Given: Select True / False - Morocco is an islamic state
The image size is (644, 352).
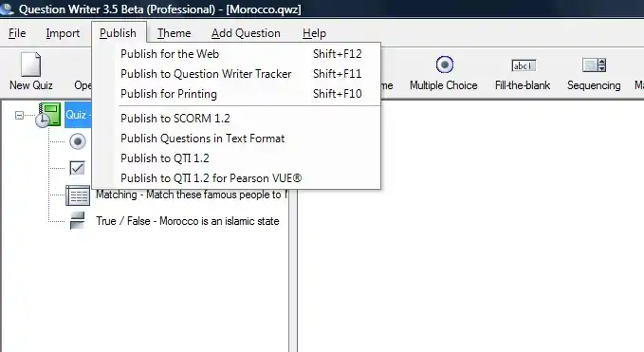Looking at the screenshot, I should (x=187, y=221).
